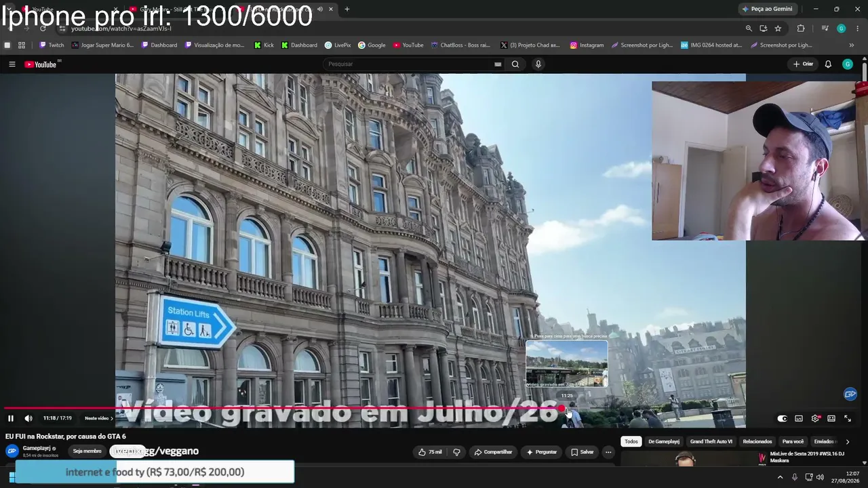The height and width of the screenshot is (488, 868).
Task: Open the Gameplayrj channel name link
Action: [37, 449]
